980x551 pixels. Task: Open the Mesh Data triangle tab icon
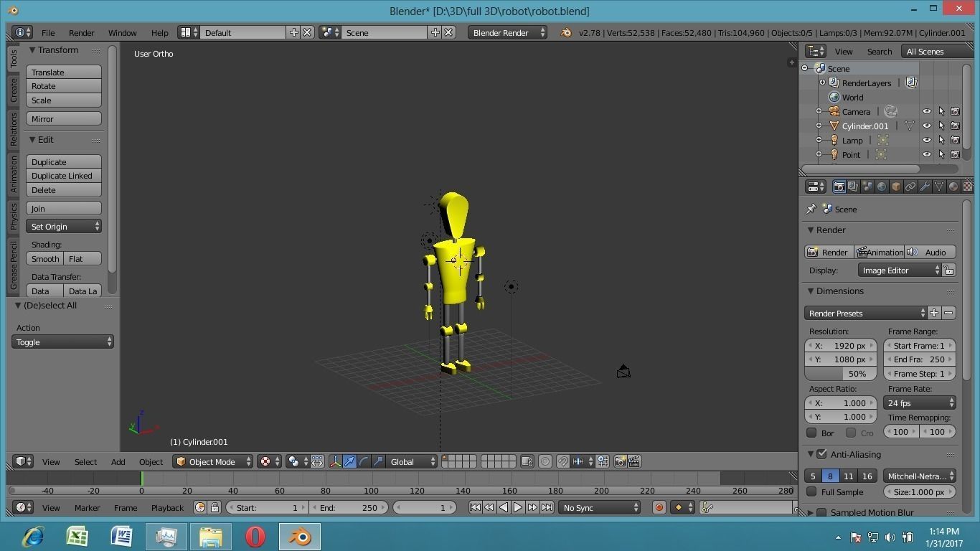pos(939,187)
